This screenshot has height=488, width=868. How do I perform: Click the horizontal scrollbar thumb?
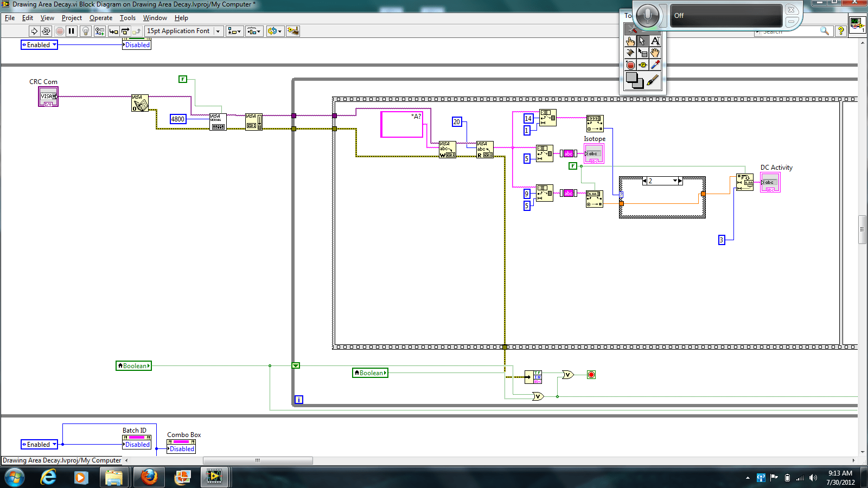tap(258, 460)
